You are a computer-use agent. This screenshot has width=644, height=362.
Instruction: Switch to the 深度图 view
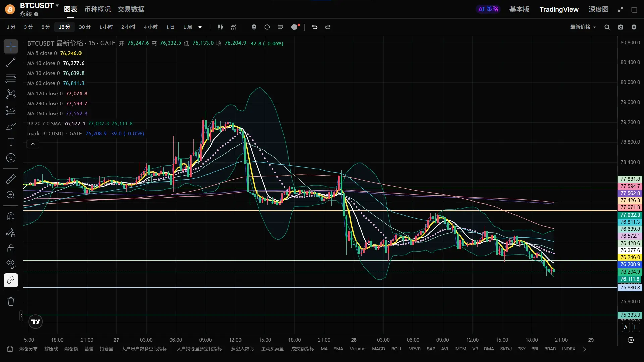(598, 9)
